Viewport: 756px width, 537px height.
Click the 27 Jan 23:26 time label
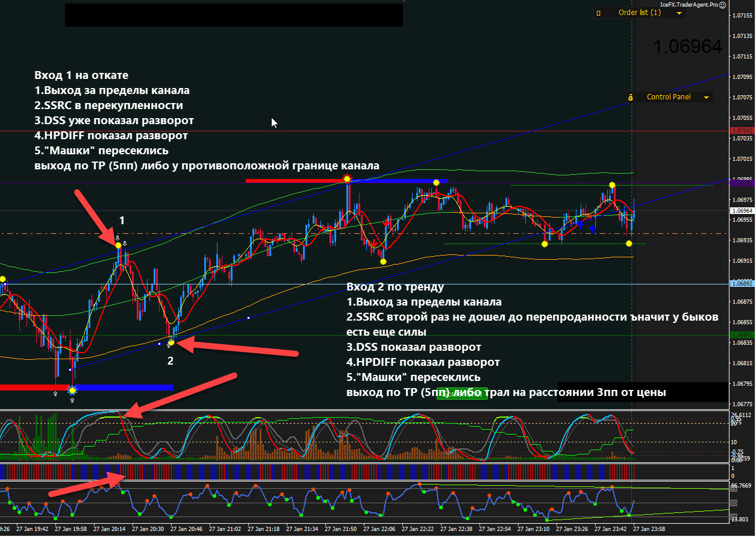click(x=572, y=529)
